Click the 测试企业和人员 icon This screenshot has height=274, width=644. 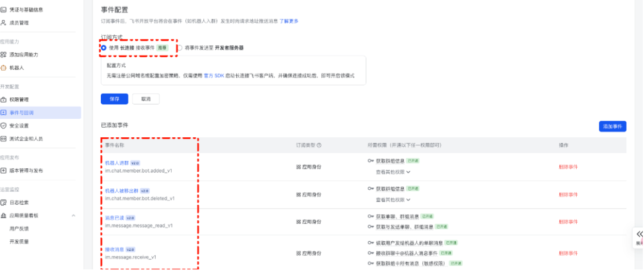(x=4, y=138)
